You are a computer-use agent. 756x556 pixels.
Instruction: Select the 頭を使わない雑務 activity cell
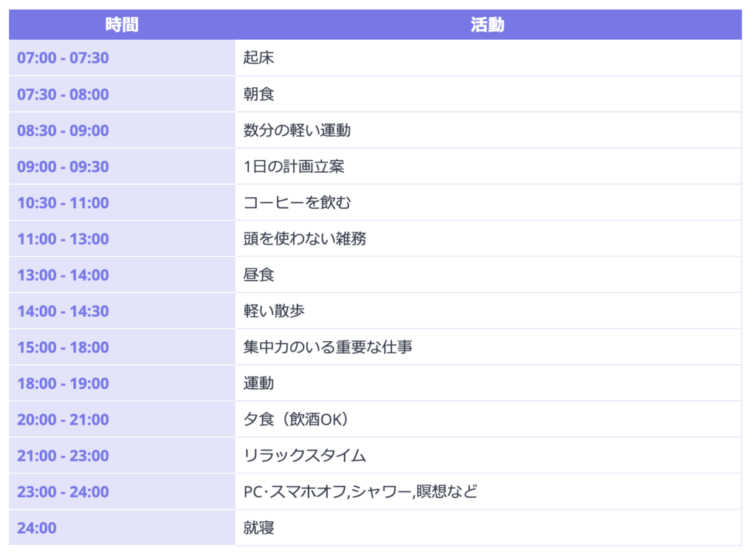(304, 239)
